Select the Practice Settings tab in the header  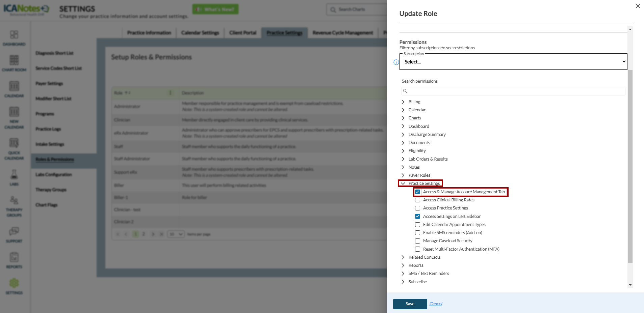pos(284,33)
